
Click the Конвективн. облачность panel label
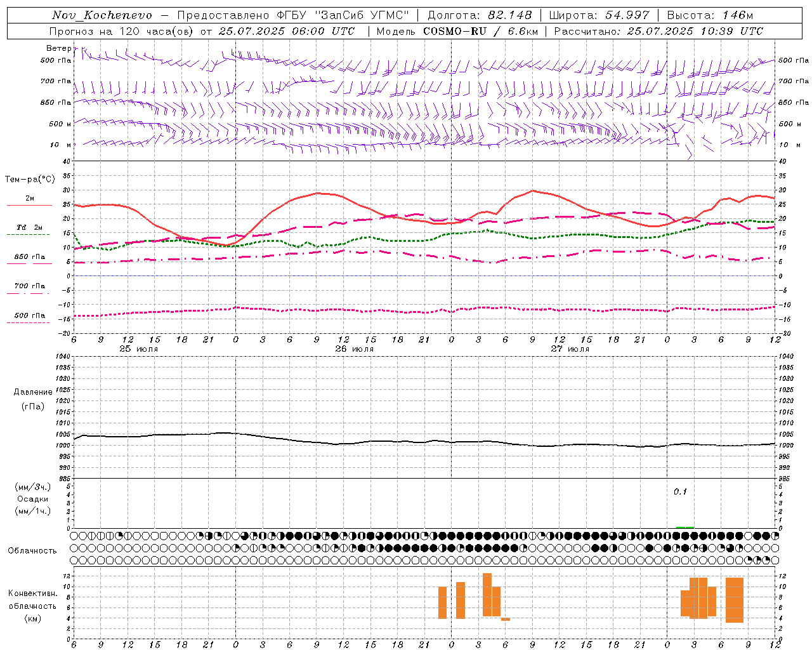coord(32,600)
